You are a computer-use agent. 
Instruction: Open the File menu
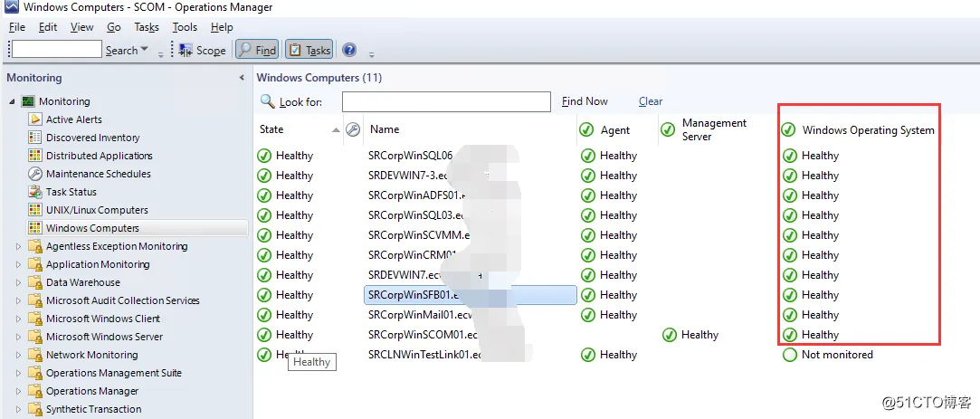pyautogui.click(x=17, y=27)
